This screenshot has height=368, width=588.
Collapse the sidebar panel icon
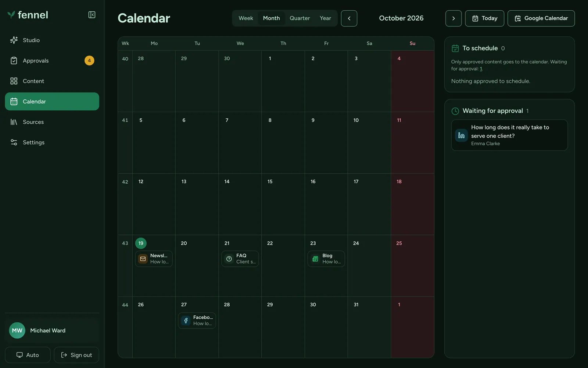coord(92,15)
